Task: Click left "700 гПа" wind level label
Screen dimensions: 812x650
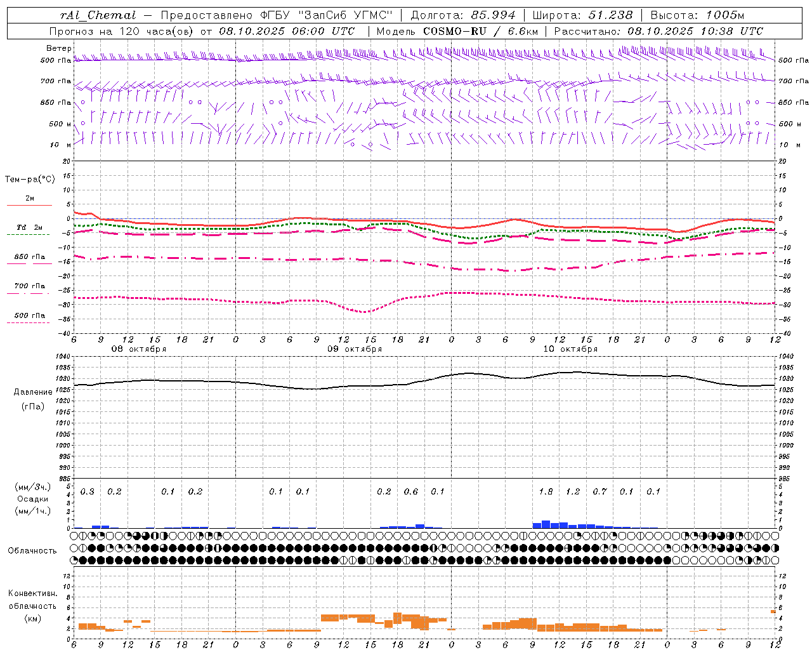Action: pyautogui.click(x=56, y=81)
